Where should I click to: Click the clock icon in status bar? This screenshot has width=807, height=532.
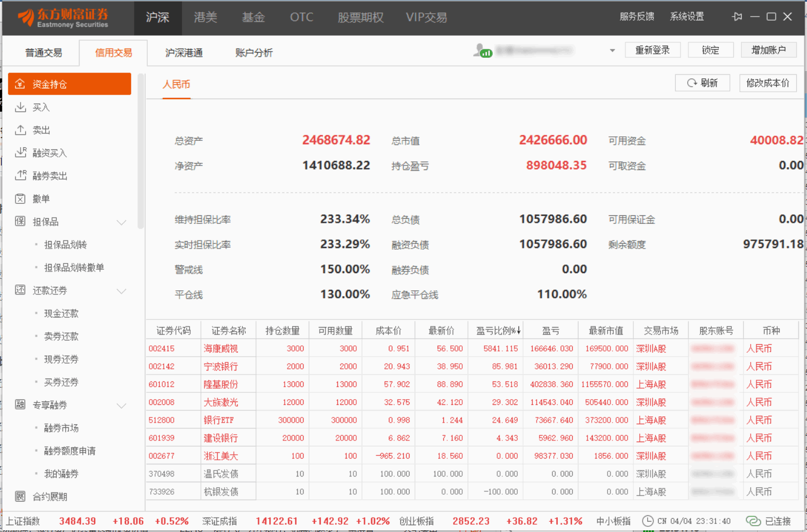point(648,521)
